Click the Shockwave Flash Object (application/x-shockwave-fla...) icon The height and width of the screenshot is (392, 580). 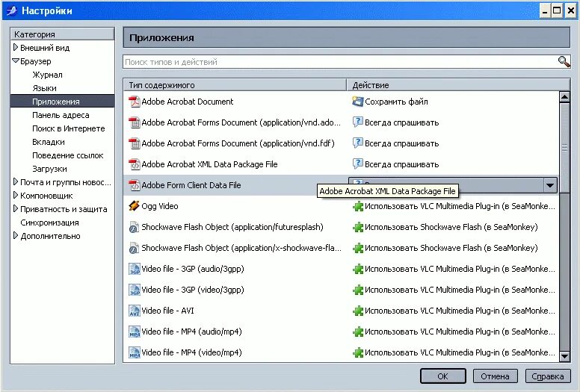(134, 248)
